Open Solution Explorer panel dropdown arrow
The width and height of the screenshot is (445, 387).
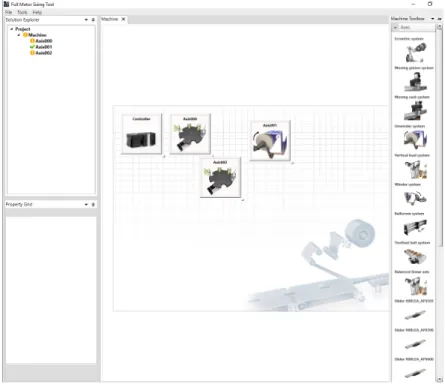pos(86,20)
